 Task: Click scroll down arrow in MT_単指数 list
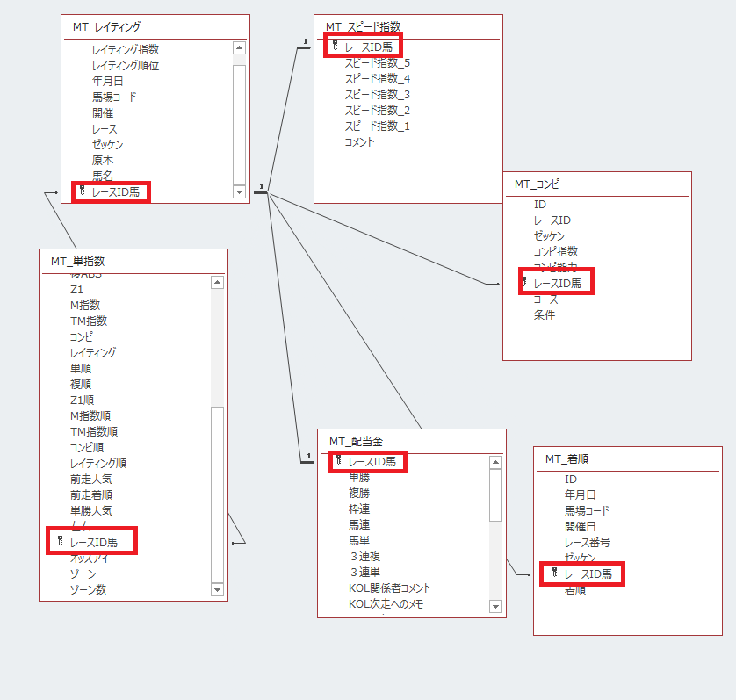tap(218, 589)
